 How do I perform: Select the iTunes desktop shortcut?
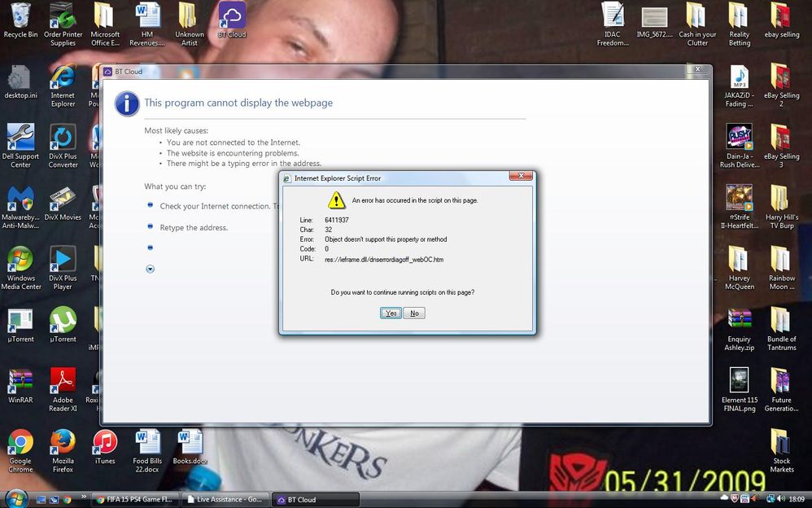point(105,447)
